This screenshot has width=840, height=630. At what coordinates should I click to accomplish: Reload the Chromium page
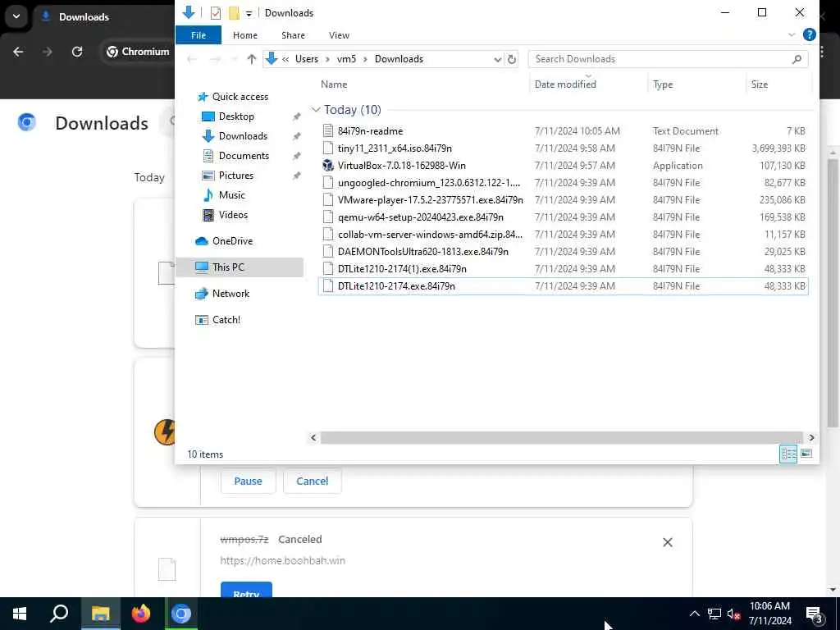click(77, 52)
